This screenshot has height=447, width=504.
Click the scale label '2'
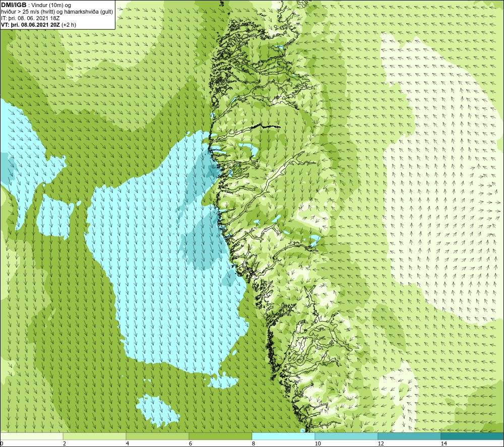pyautogui.click(x=65, y=443)
